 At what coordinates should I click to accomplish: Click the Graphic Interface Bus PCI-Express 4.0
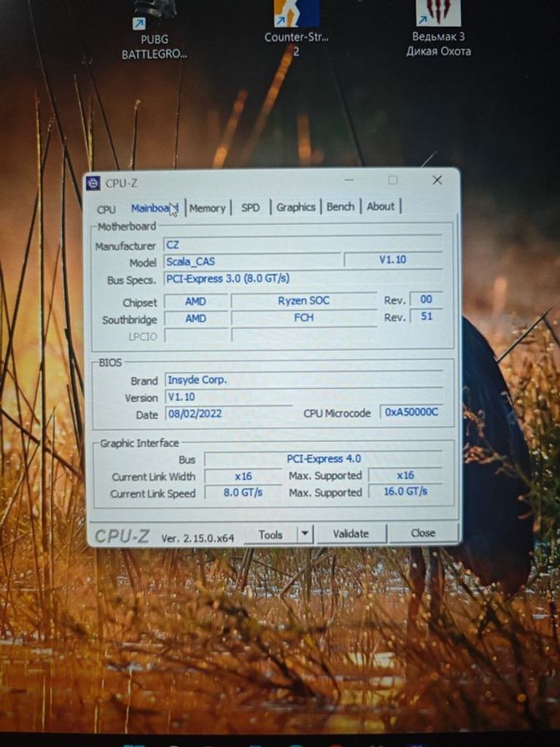click(x=324, y=459)
